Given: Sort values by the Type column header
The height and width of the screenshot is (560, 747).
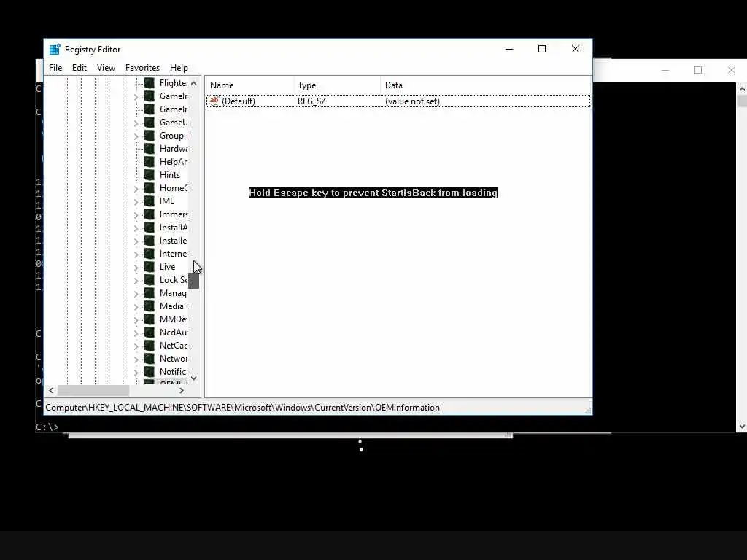Looking at the screenshot, I should tap(336, 85).
